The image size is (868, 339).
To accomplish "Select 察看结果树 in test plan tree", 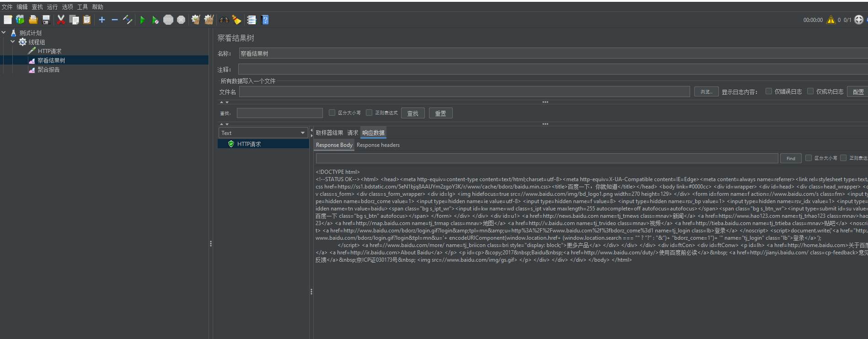I will point(51,60).
